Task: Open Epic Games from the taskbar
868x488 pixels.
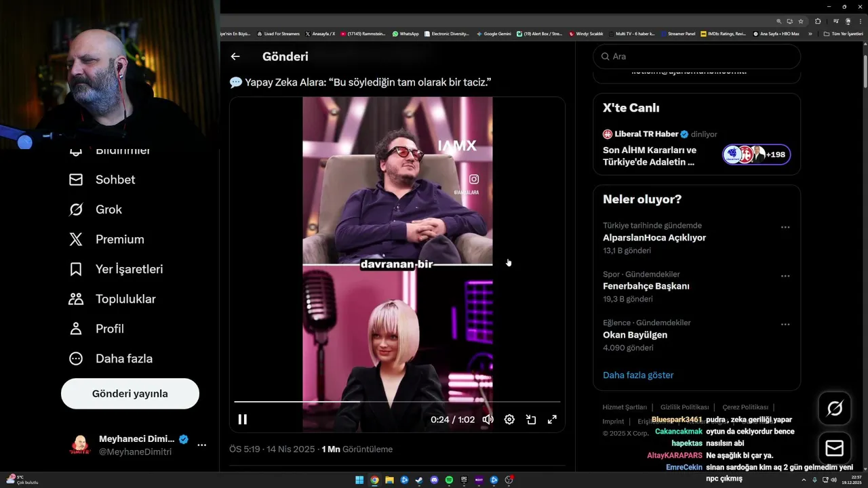Action: 464,480
